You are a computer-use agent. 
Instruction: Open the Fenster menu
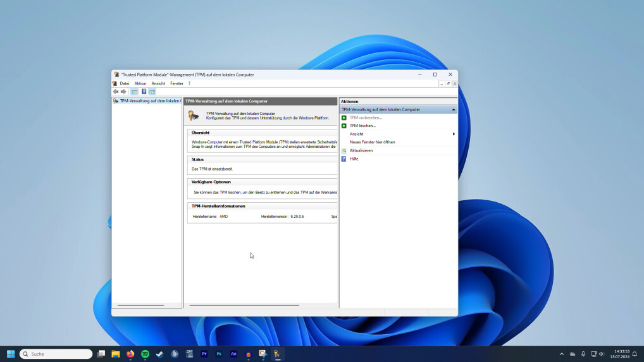click(x=176, y=83)
